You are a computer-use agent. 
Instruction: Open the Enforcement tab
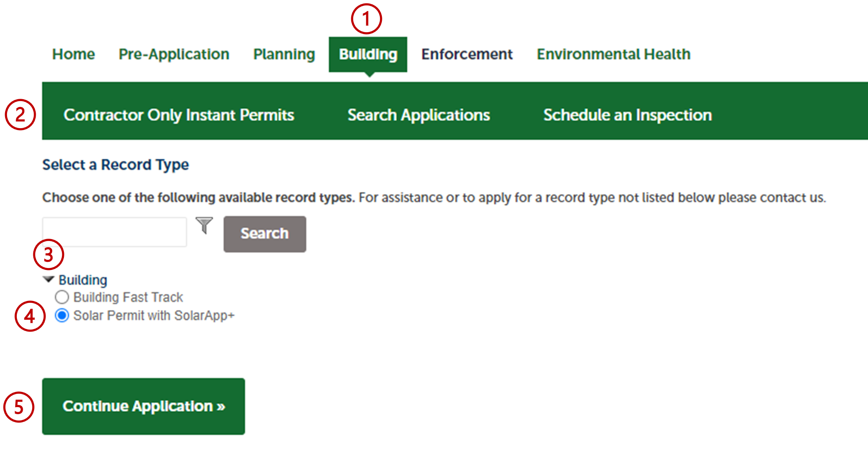click(x=467, y=54)
